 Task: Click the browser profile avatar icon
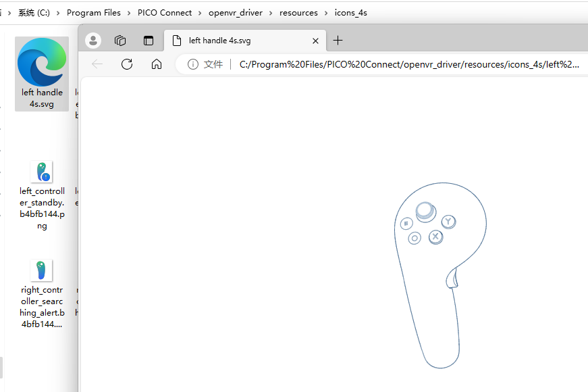[92, 40]
